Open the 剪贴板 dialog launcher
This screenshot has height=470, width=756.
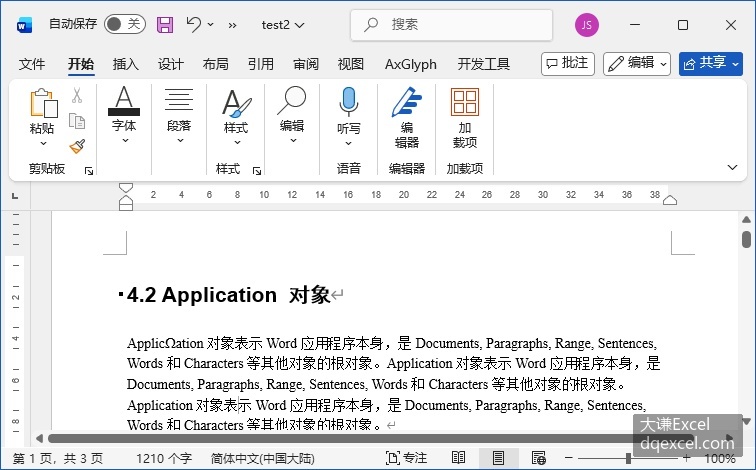click(x=89, y=171)
